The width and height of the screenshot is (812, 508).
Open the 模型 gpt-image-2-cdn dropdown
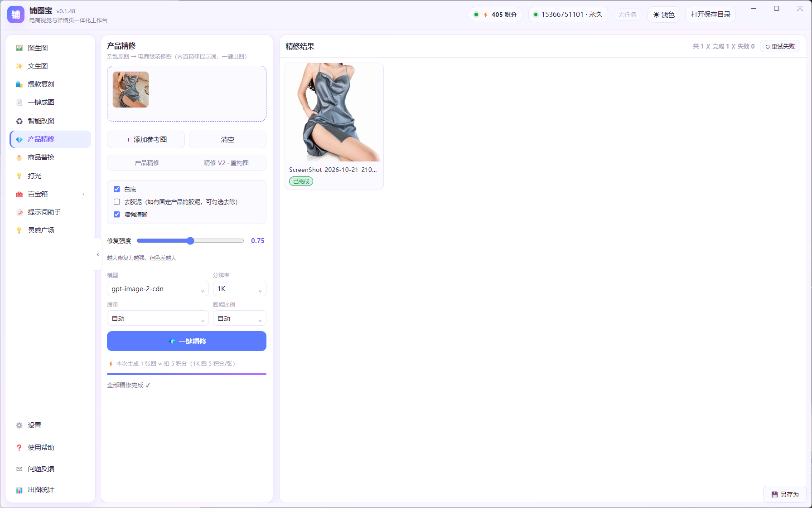(158, 289)
